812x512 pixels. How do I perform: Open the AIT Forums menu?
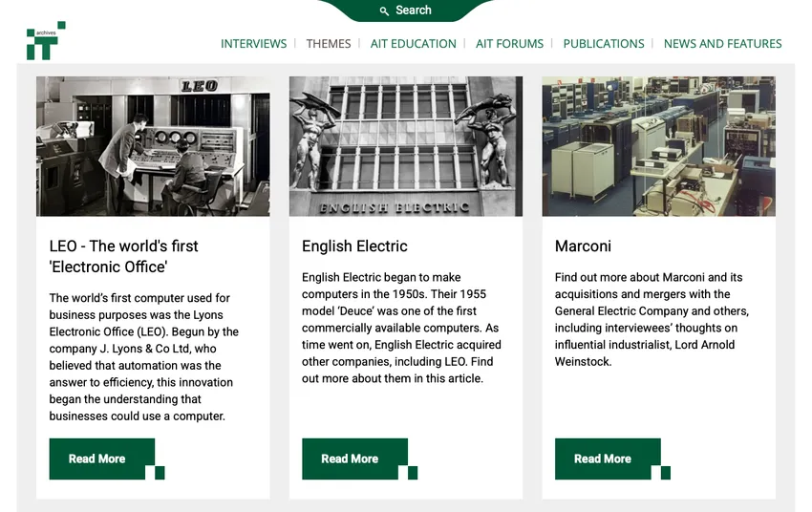509,44
